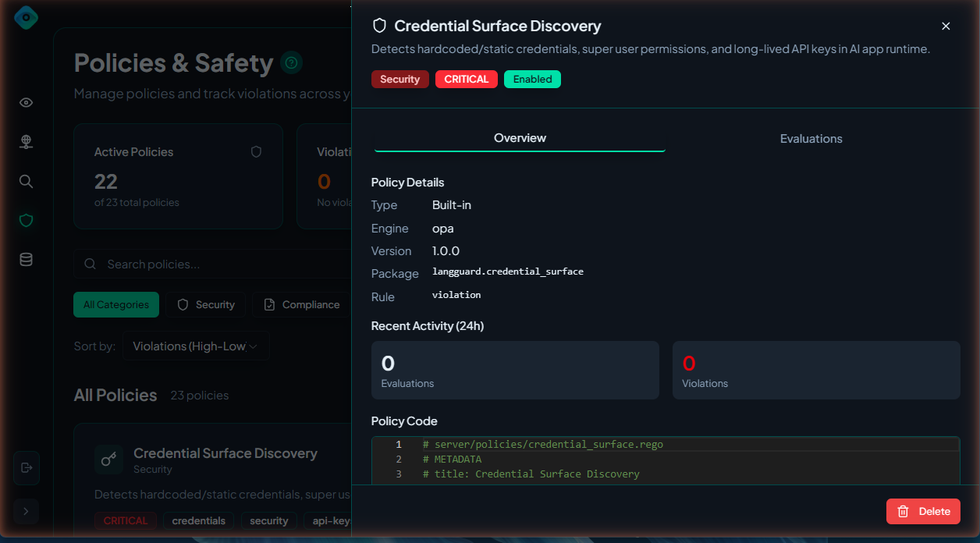Close the Credential Surface Discovery panel
The height and width of the screenshot is (543, 980).
coord(946,26)
